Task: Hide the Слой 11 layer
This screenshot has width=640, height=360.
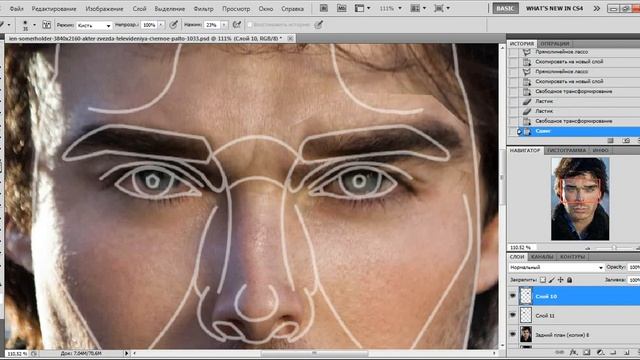Action: click(x=513, y=315)
